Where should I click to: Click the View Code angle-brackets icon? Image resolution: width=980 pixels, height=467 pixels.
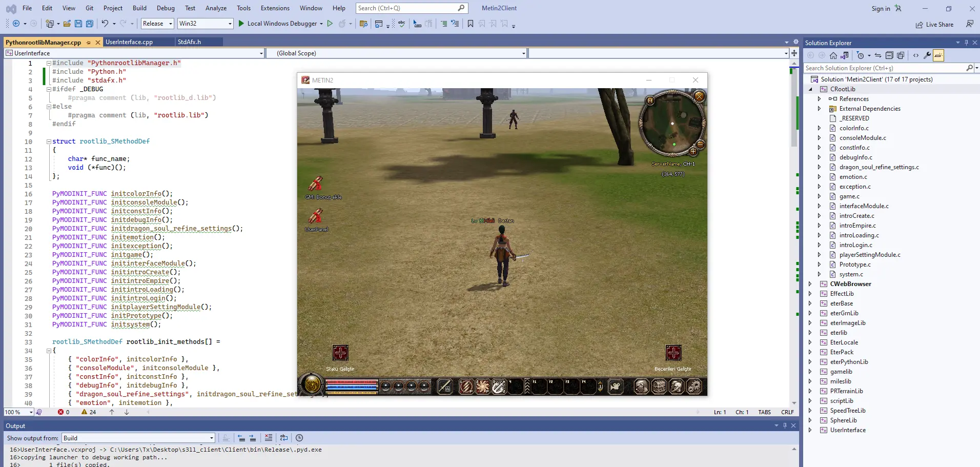coord(916,55)
